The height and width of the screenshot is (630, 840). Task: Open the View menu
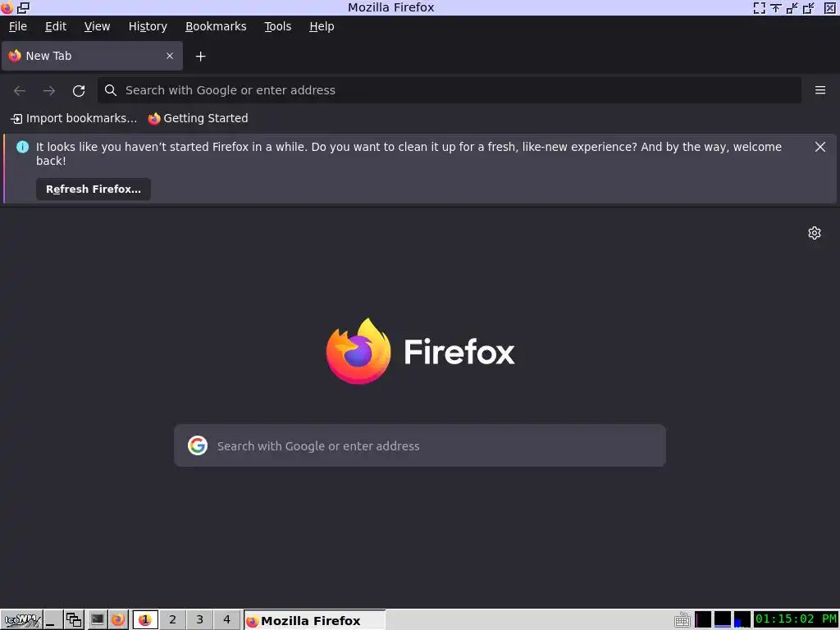coord(97,26)
